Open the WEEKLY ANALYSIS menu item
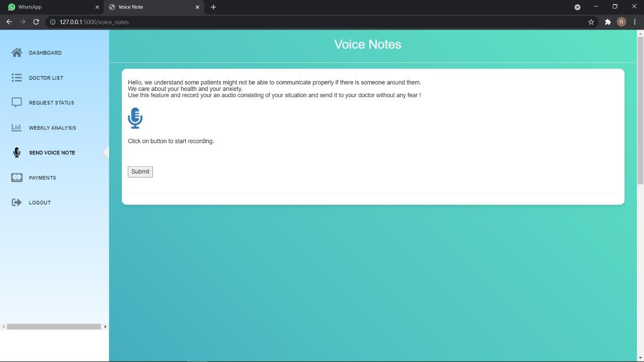Screen dimensions: 644x362 pos(52,128)
